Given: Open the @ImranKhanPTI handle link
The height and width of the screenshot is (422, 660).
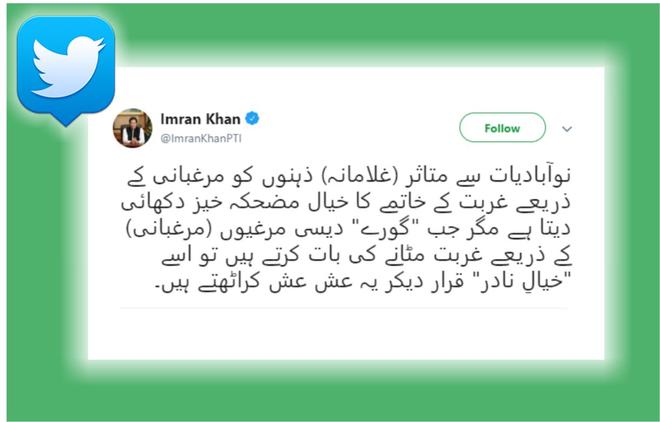Looking at the screenshot, I should tap(201, 139).
